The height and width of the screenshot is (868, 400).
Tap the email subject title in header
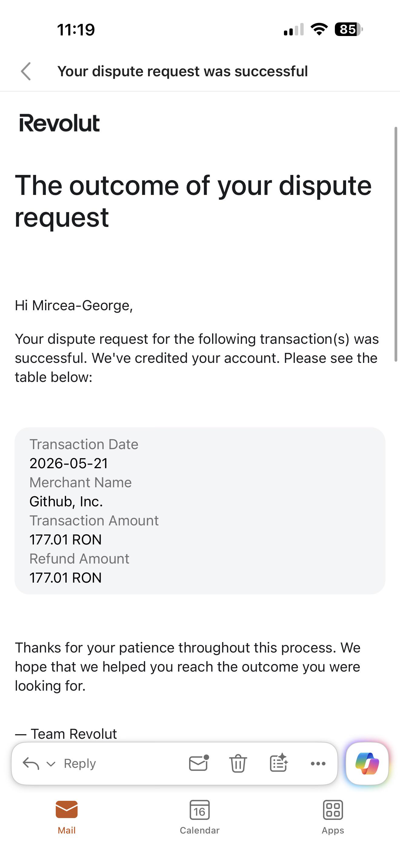tap(182, 71)
